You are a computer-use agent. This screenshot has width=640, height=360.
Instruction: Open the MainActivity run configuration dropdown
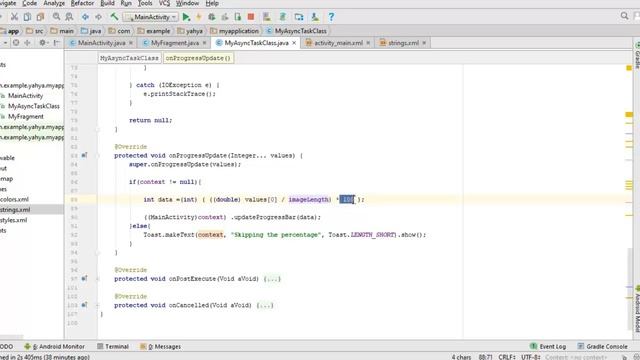151,17
